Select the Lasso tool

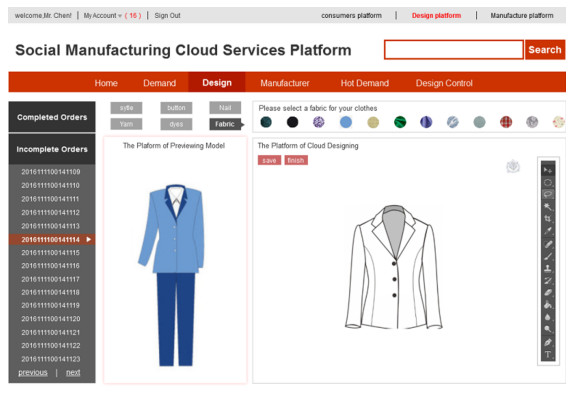pos(548,194)
